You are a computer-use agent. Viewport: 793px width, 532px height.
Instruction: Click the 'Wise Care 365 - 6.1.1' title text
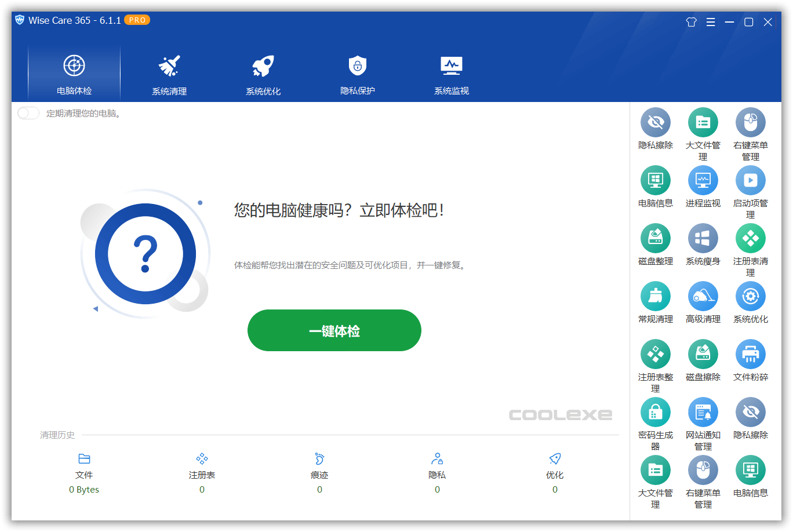tap(75, 20)
